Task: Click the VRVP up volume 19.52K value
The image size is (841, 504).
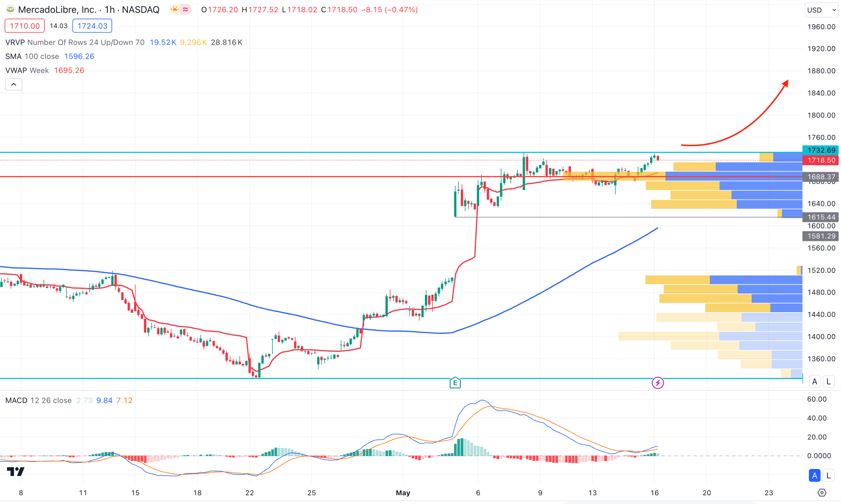Action: [163, 42]
